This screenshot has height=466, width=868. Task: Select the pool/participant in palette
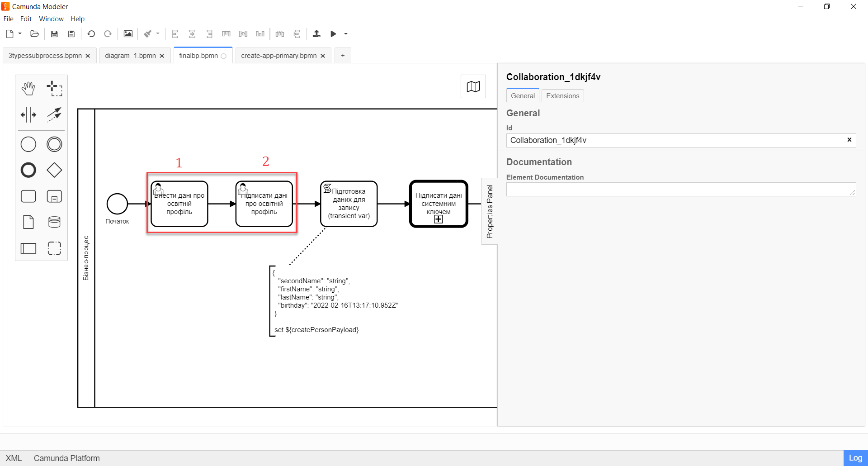[28, 248]
